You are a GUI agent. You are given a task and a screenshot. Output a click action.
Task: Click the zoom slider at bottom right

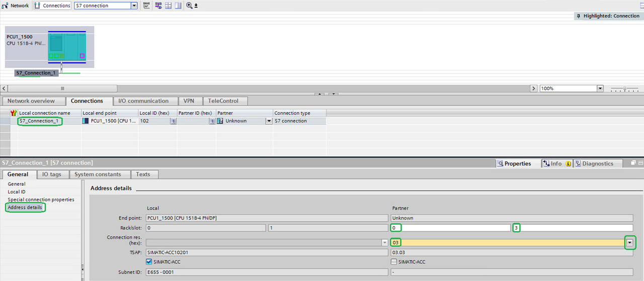coord(624,89)
